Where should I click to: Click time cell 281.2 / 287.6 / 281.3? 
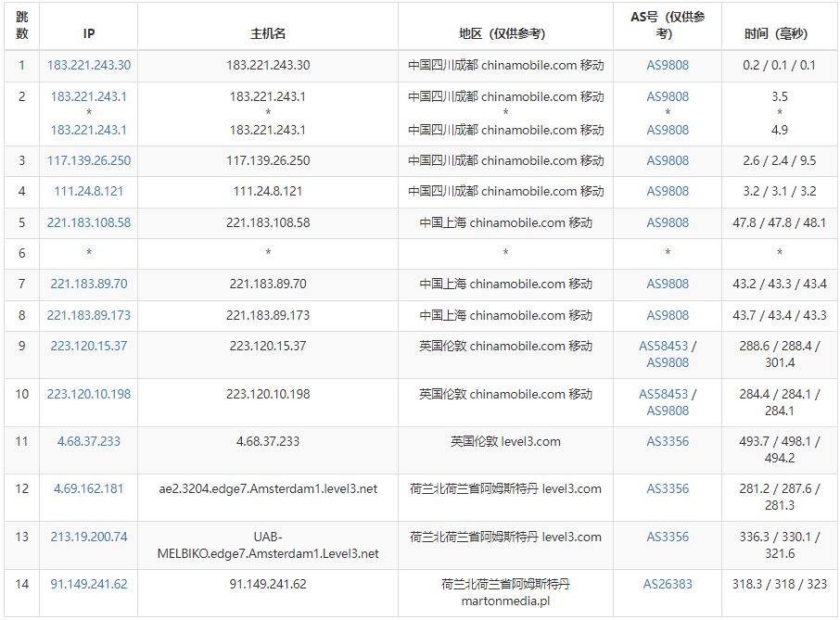point(780,498)
